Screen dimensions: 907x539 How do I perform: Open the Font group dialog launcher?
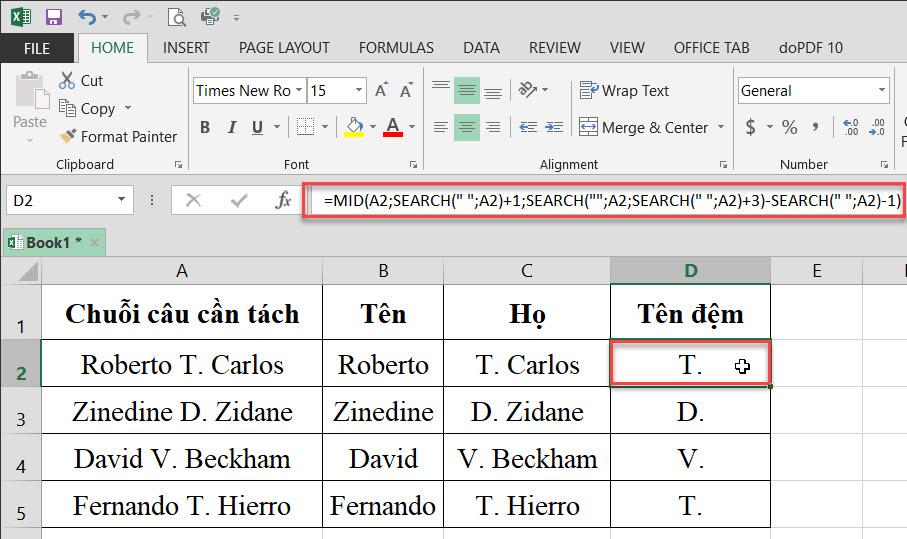(413, 165)
